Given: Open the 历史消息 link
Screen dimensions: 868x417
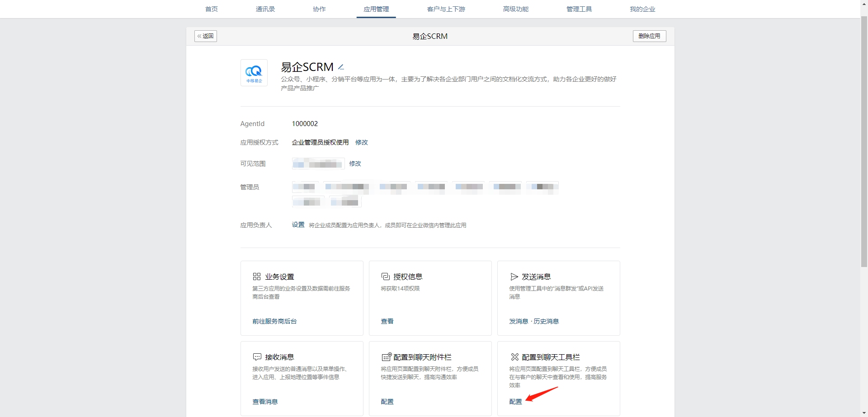Looking at the screenshot, I should click(546, 321).
